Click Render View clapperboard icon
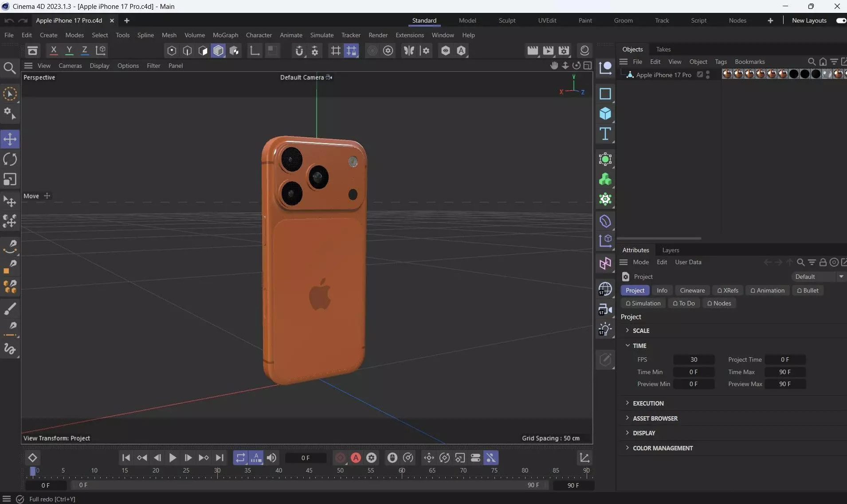 coord(533,51)
